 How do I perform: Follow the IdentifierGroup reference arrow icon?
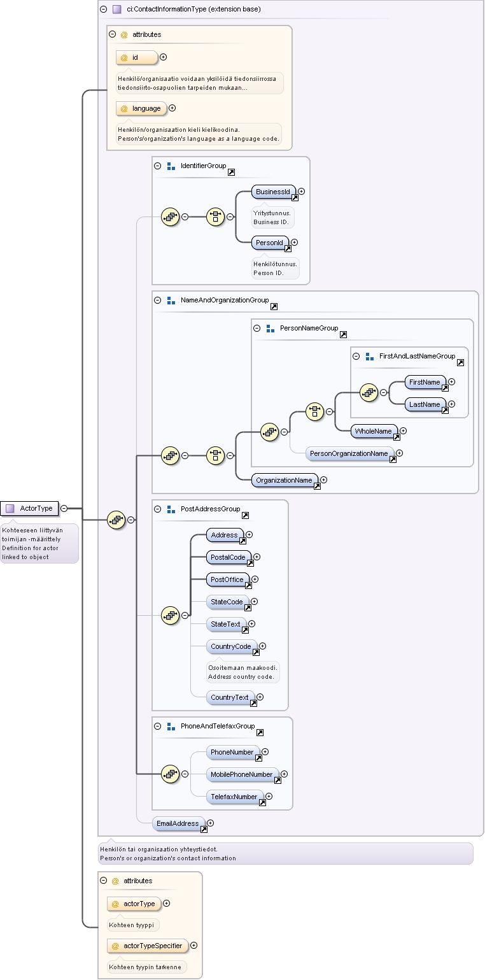(232, 172)
